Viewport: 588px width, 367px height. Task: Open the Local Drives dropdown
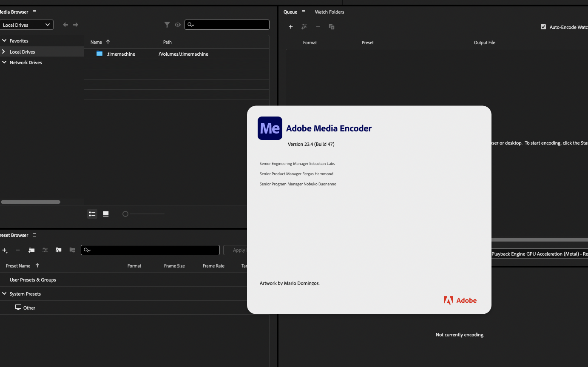pos(26,25)
